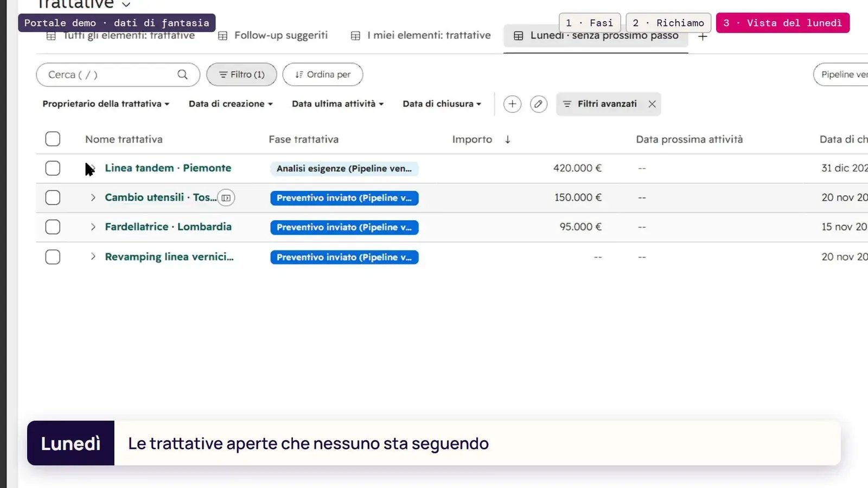
Task: Click the Pipeline button at far right
Action: tap(841, 75)
